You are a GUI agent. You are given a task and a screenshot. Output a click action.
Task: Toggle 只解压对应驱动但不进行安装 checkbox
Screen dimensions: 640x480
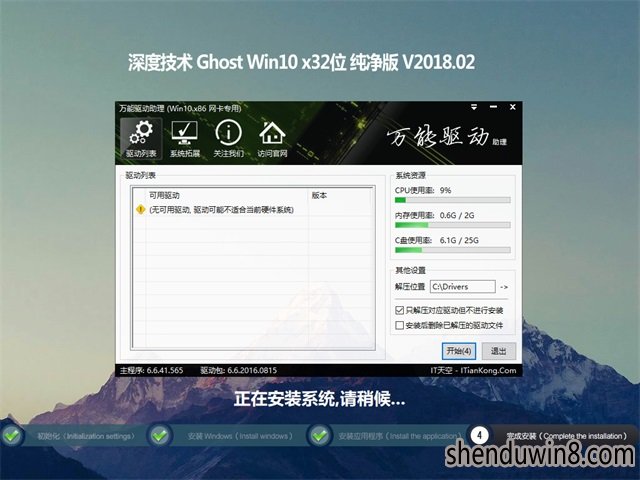[400, 310]
